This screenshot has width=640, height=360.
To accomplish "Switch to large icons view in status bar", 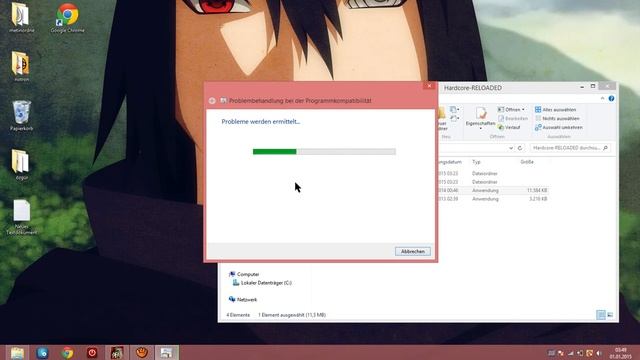I will click(610, 315).
